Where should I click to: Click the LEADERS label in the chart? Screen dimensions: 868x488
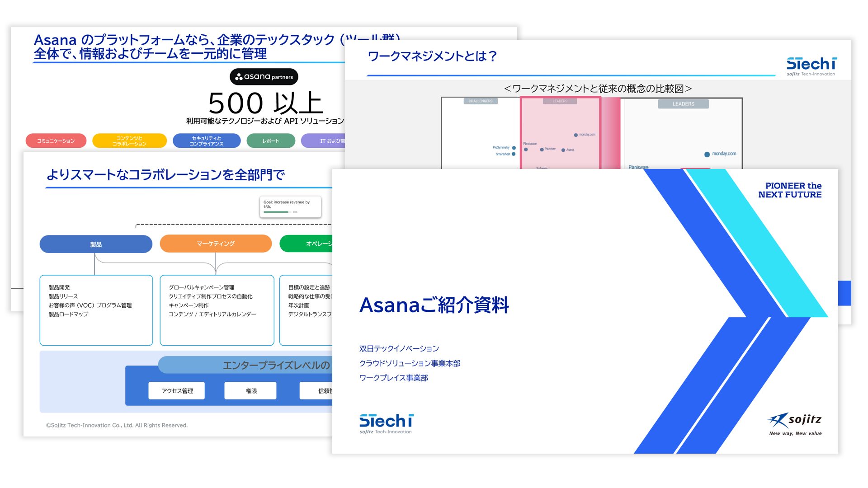(683, 104)
